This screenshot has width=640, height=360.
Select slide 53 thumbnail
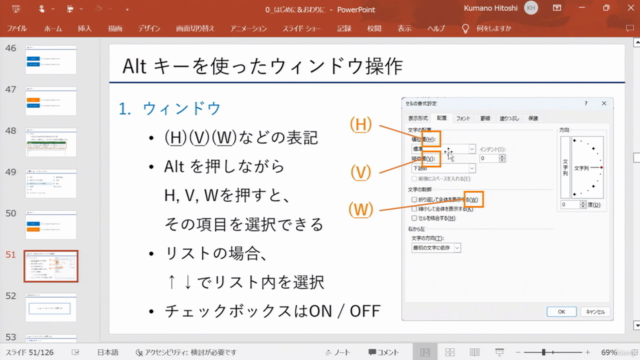[x=51, y=338]
